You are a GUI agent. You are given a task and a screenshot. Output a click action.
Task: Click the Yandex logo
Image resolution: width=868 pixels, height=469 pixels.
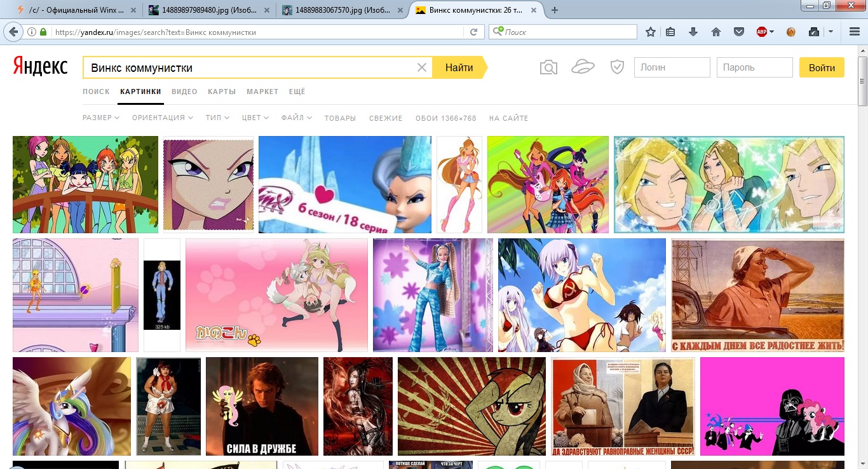coord(40,66)
